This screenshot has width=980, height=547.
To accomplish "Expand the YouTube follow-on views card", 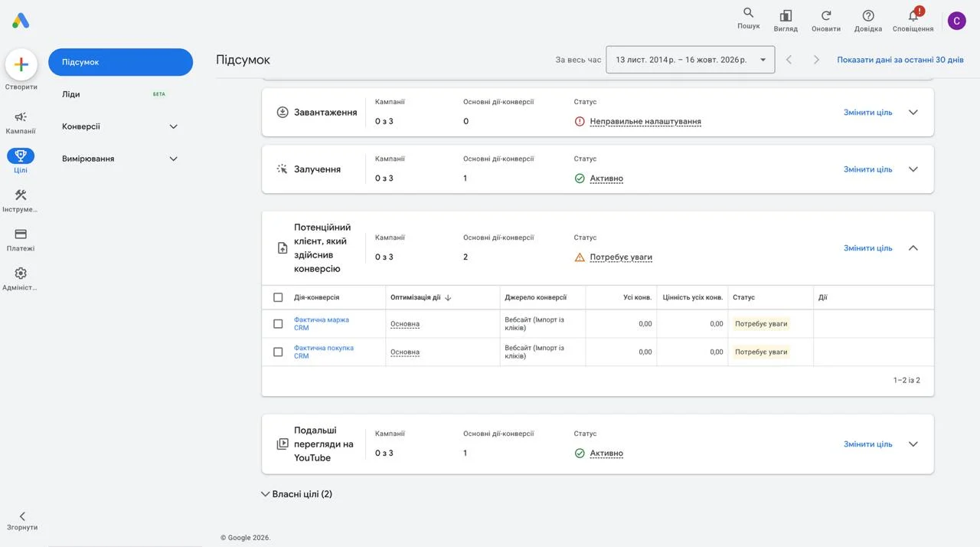I will [913, 444].
